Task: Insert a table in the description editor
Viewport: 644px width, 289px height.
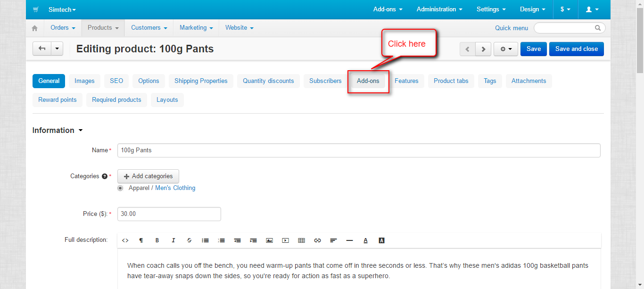Action: point(301,240)
